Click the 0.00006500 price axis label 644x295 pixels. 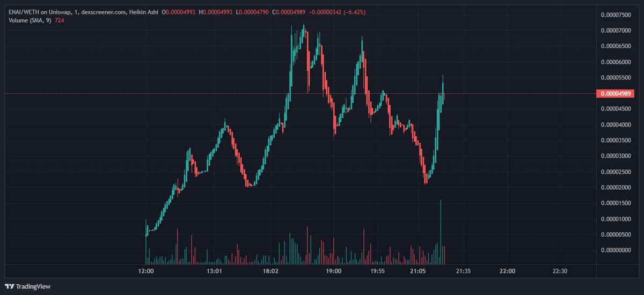(616, 46)
